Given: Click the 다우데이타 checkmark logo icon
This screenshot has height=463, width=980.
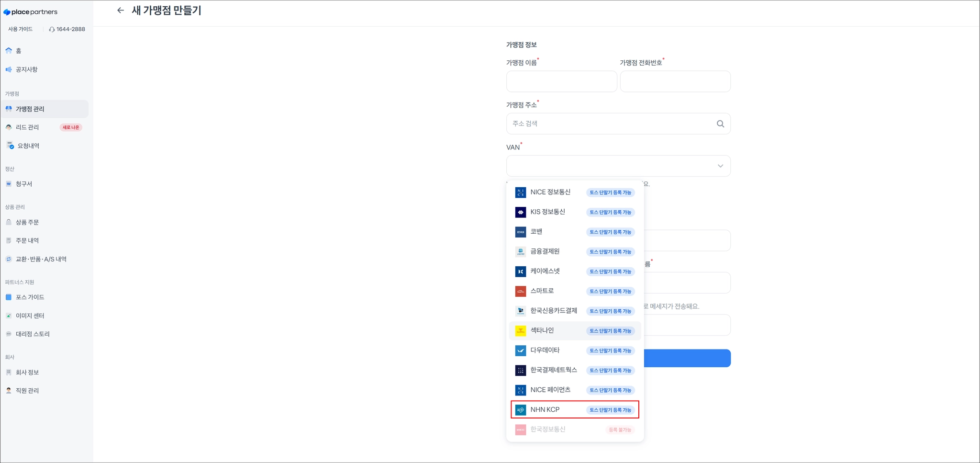Looking at the screenshot, I should [x=521, y=350].
